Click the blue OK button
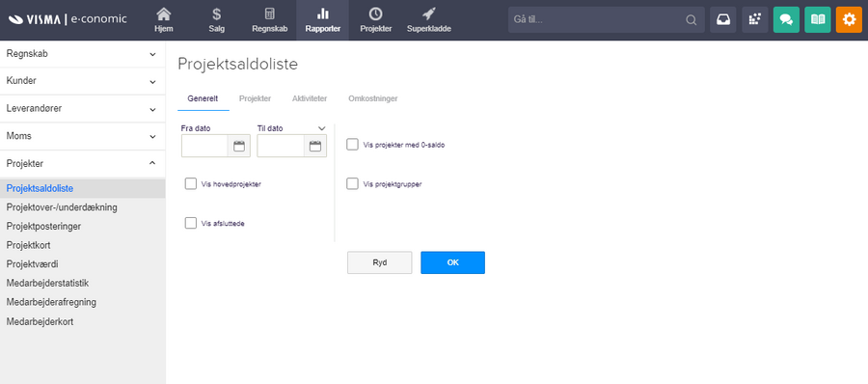The height and width of the screenshot is (384, 868). [x=453, y=262]
